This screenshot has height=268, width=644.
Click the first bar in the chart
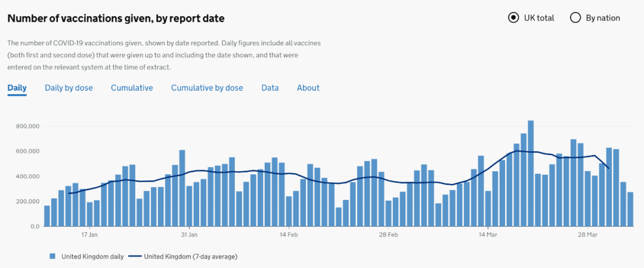47,216
